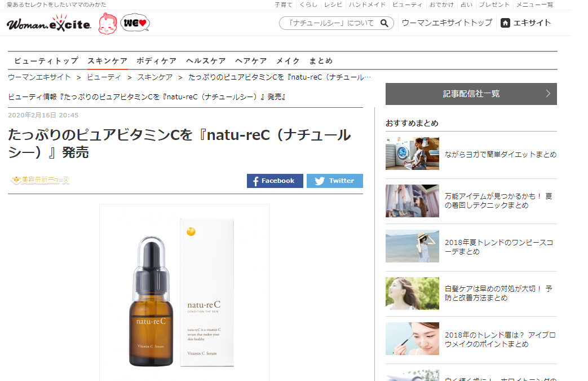Share article via Twitter button
Screen dimensions: 588x381
pyautogui.click(x=335, y=181)
